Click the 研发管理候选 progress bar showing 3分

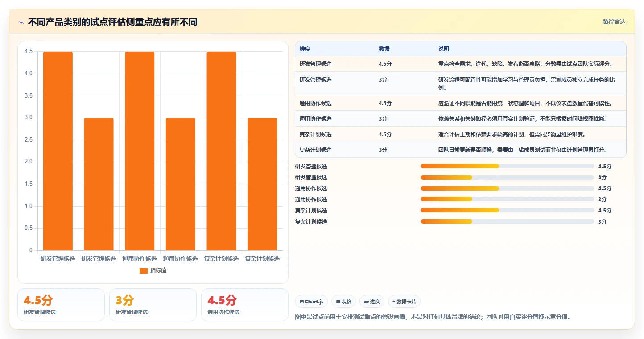[508, 177]
